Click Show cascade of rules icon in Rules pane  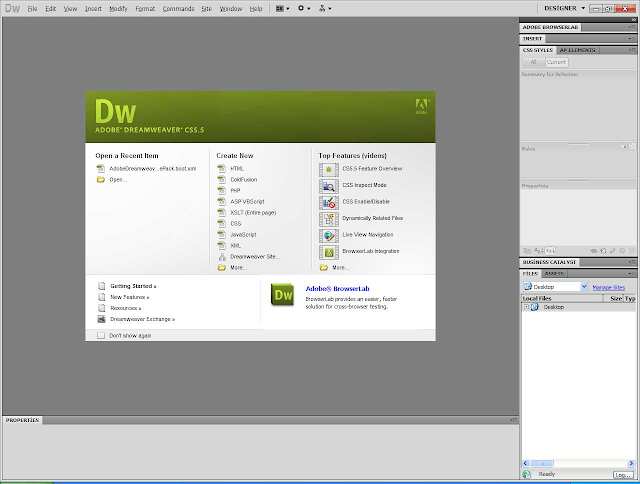[632, 146]
